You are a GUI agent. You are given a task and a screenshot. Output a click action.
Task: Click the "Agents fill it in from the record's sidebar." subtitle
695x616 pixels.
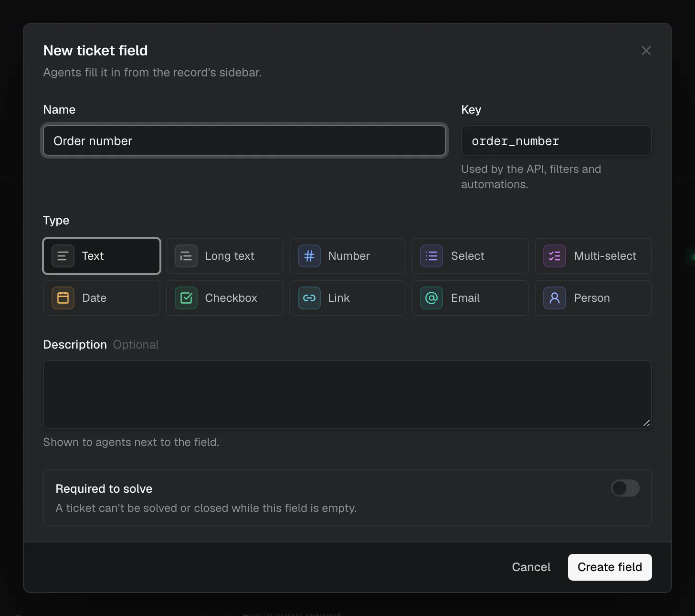tap(152, 73)
